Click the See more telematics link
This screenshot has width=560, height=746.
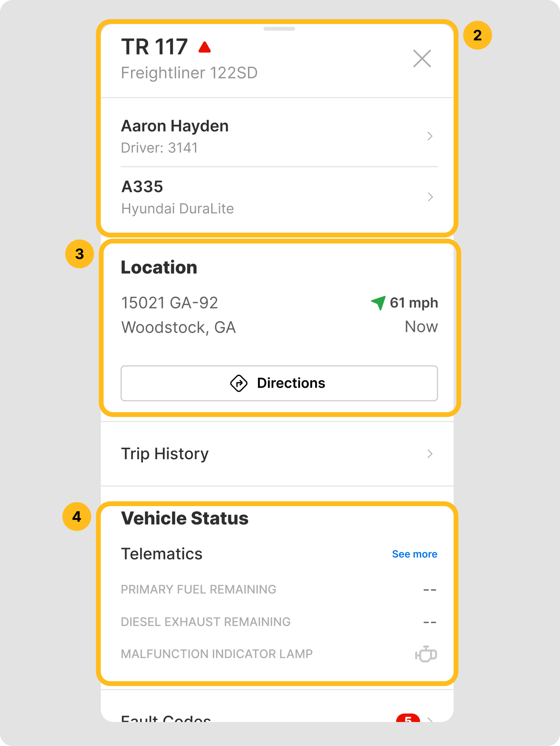click(x=414, y=554)
